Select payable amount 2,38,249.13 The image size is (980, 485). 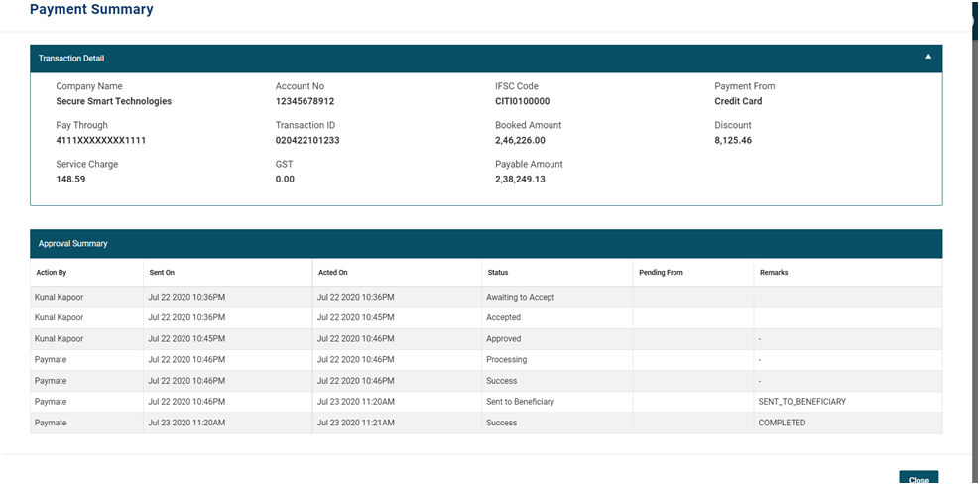tap(520, 179)
